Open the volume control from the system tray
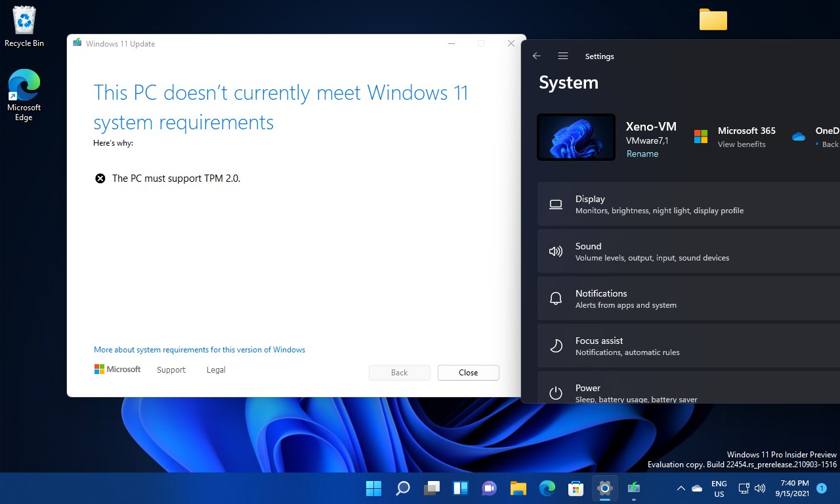This screenshot has height=504, width=840. [x=760, y=488]
